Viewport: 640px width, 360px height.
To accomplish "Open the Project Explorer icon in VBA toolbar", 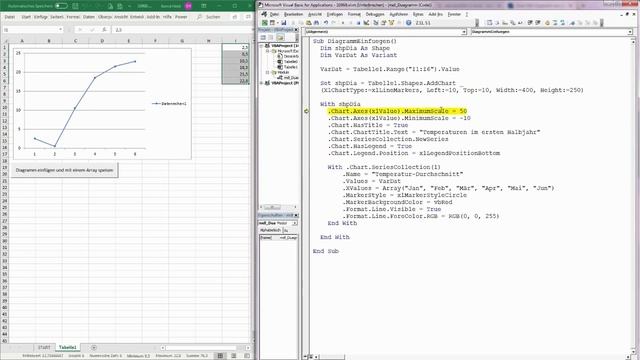I will (376, 23).
